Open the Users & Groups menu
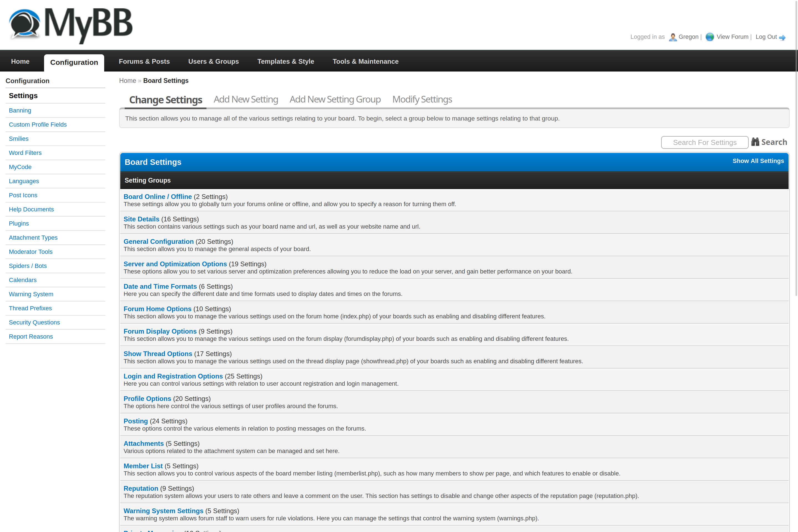Screen dimensions: 798x532 [213, 62]
